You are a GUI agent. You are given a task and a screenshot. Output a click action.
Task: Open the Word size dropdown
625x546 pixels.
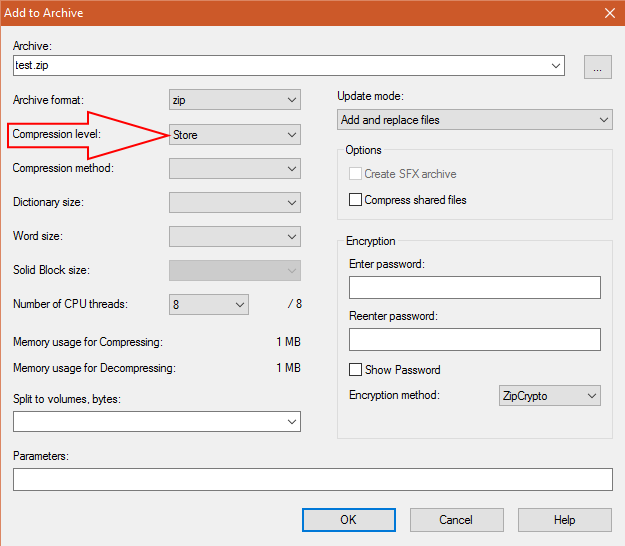[235, 236]
